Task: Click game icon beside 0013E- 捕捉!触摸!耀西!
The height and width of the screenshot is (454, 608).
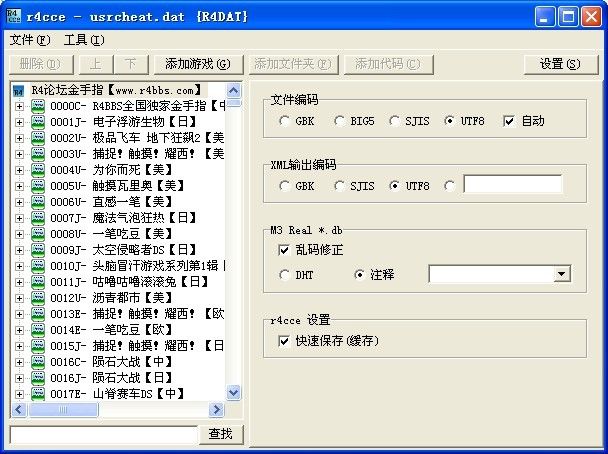Action: click(38, 314)
